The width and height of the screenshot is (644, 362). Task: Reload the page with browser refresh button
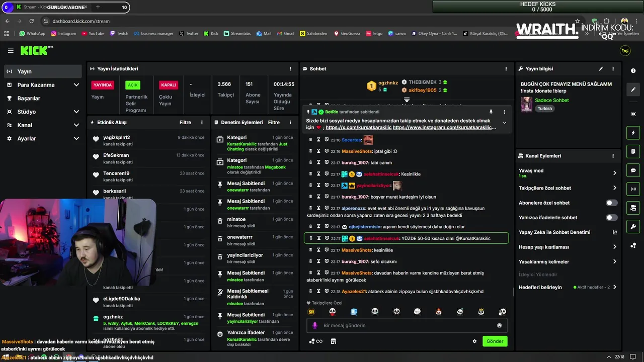pyautogui.click(x=31, y=21)
